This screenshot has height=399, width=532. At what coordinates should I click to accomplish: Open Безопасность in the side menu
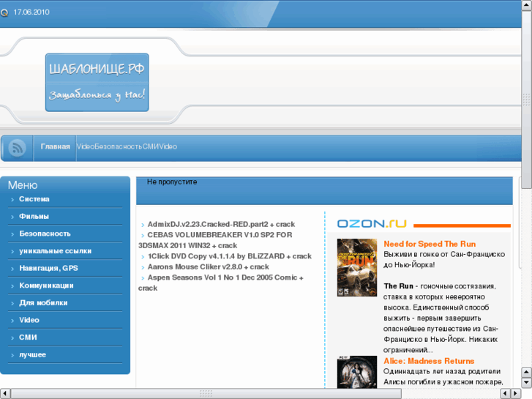(x=45, y=234)
